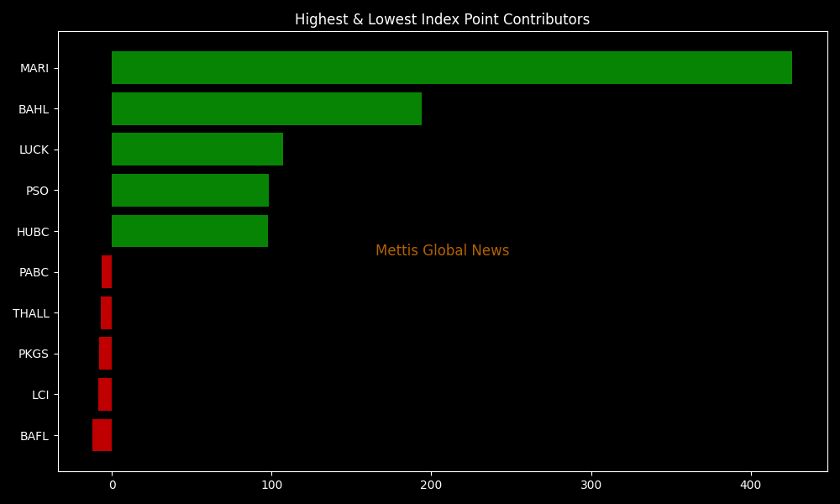Click the LCI axis label

[40, 396]
